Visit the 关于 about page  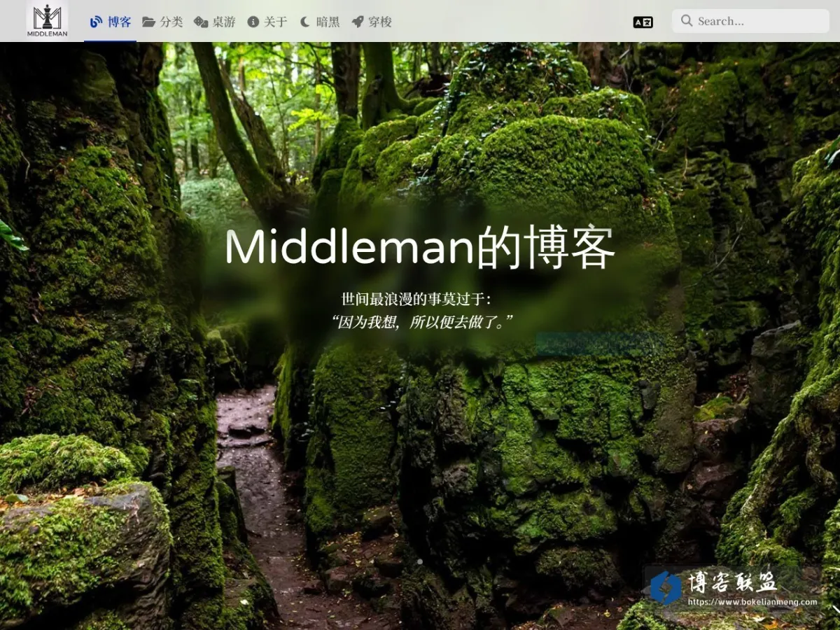click(267, 22)
